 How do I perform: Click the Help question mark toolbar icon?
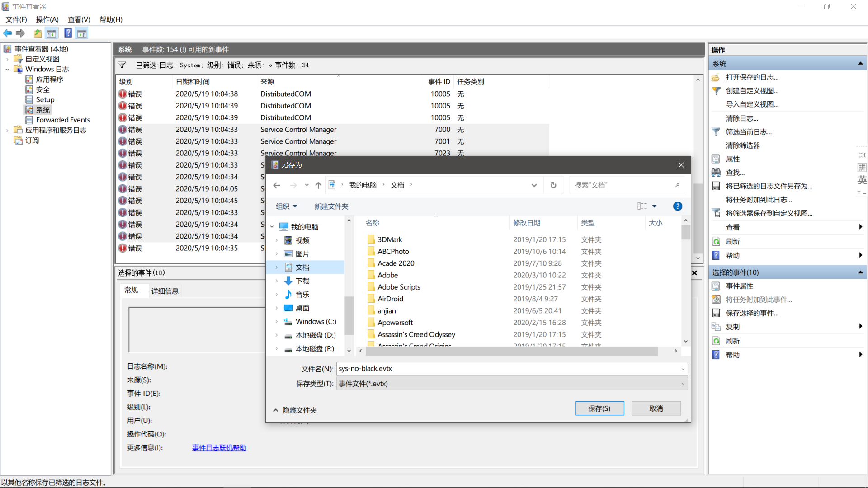coord(68,33)
